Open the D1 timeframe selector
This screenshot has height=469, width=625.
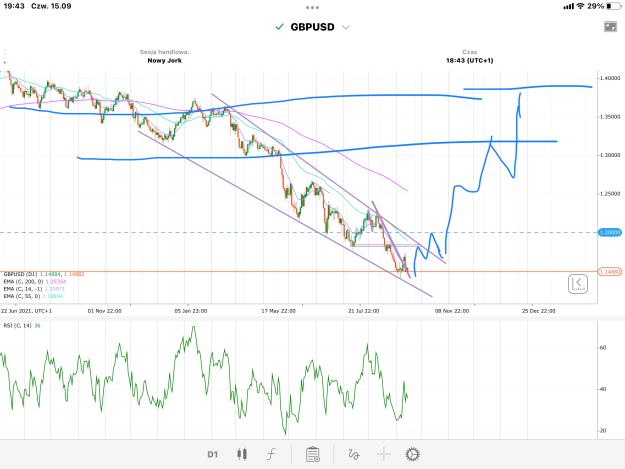tap(212, 454)
